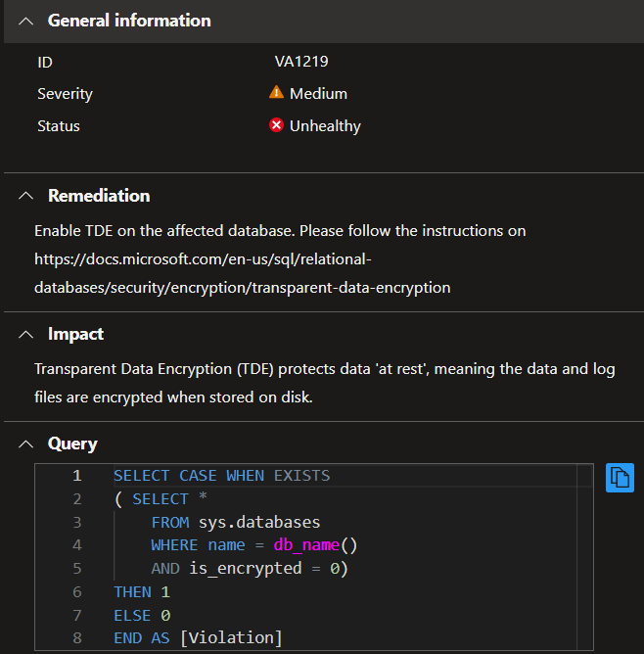
Task: Click query line 3 FROM sys.databases
Action: [236, 522]
